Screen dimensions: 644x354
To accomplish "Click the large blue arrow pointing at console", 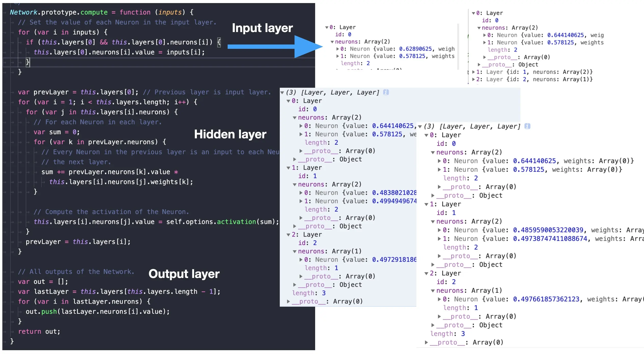I will [275, 47].
